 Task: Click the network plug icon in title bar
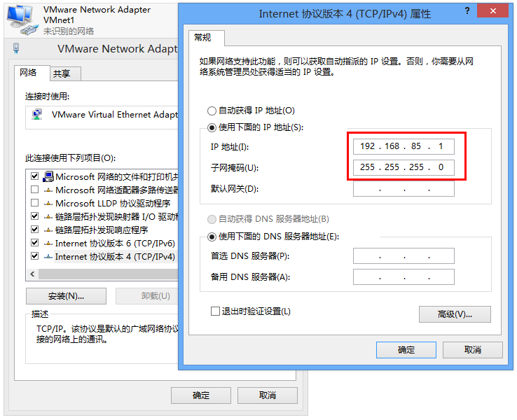[x=16, y=48]
